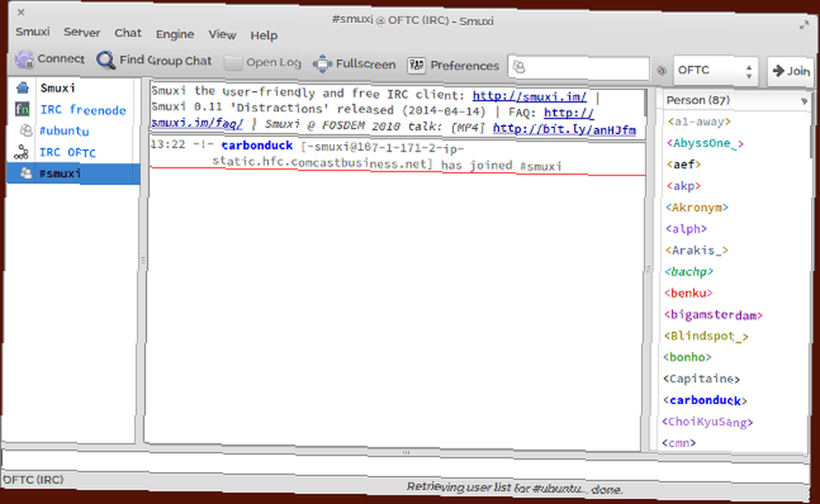
Task: Open the smuxi.im/faq/ link
Action: [x=197, y=123]
